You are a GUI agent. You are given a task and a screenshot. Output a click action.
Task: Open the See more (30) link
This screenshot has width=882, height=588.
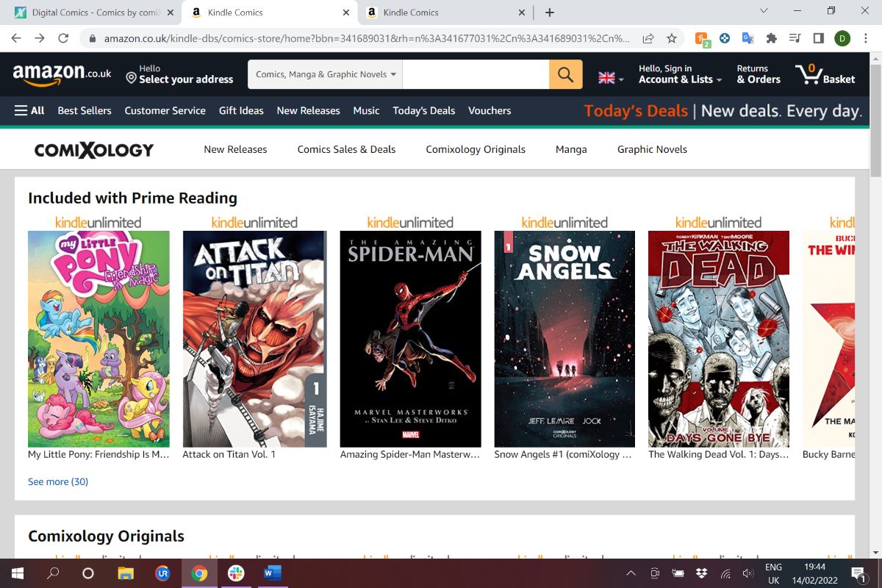pyautogui.click(x=57, y=481)
